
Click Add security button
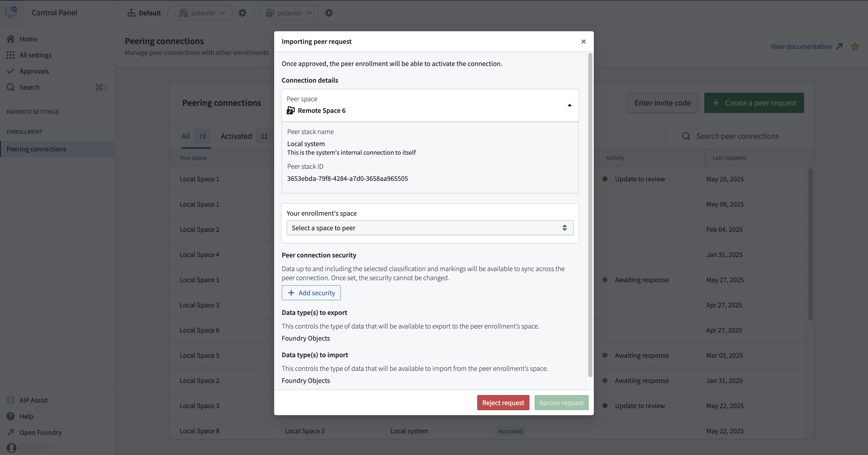[x=311, y=293]
